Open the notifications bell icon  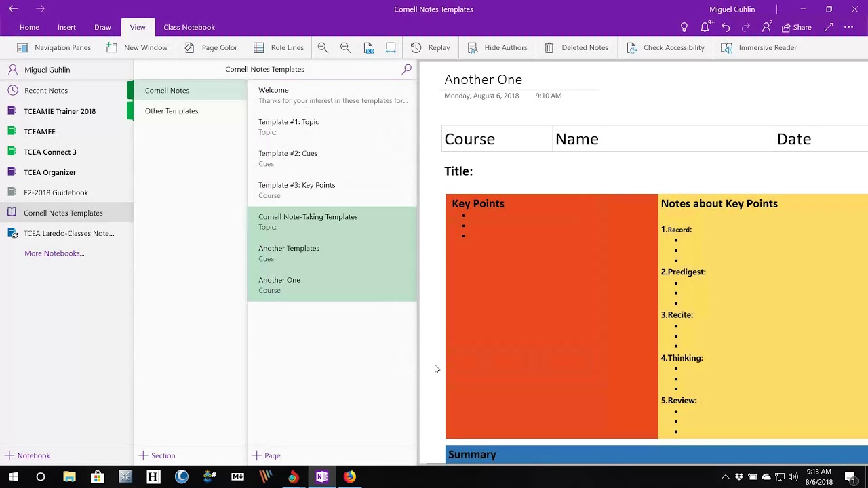[705, 27]
